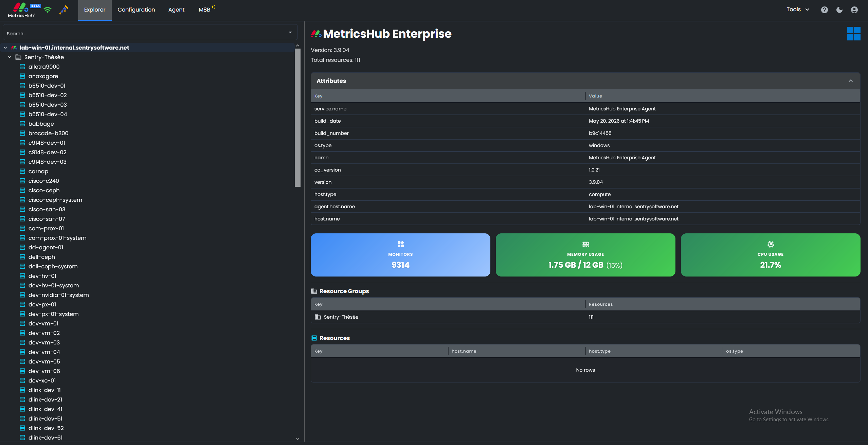The width and height of the screenshot is (868, 445).
Task: Open the search box dropdown arrow
Action: coord(290,33)
